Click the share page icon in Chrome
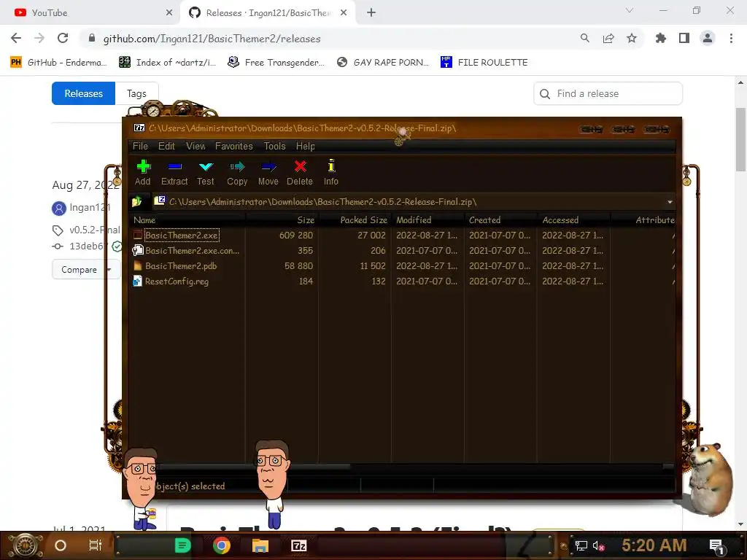Viewport: 747px width, 560px height. click(x=608, y=39)
